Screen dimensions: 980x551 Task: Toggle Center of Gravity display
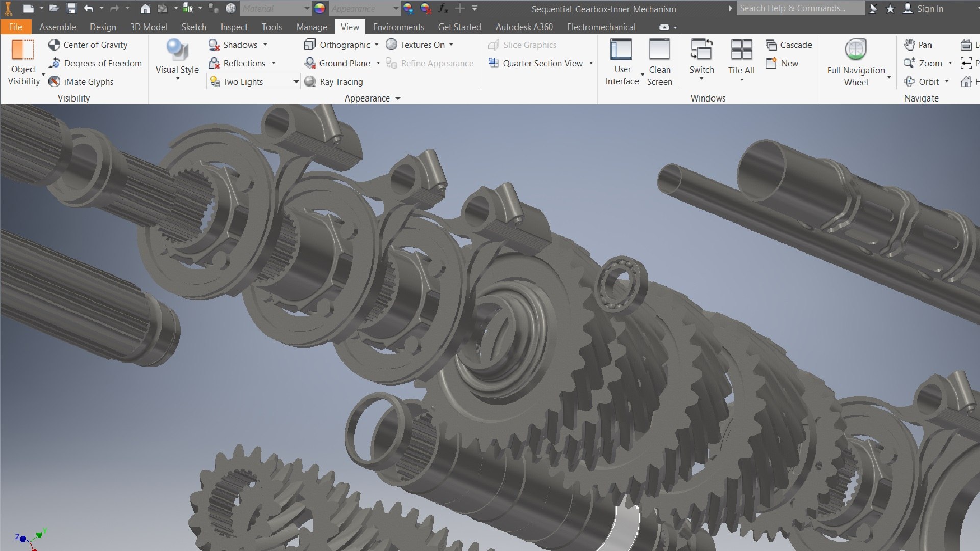88,45
